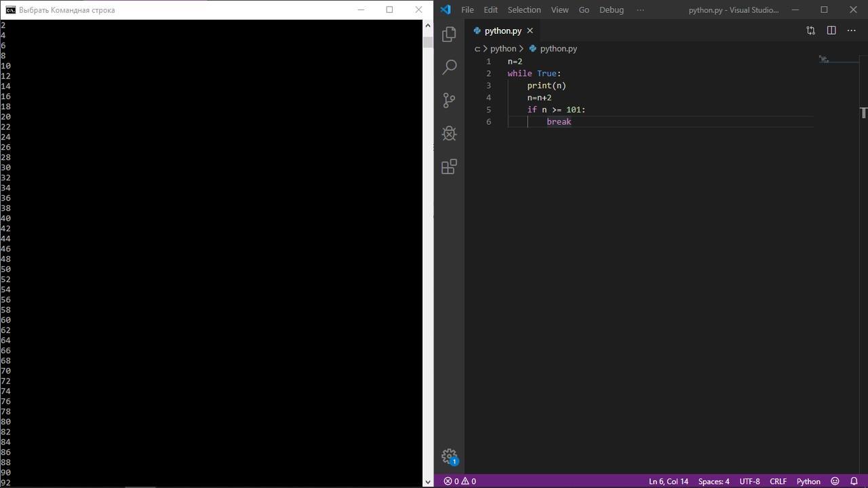Open the Manage gear at bottom of activity bar
868x488 pixels.
(449, 456)
